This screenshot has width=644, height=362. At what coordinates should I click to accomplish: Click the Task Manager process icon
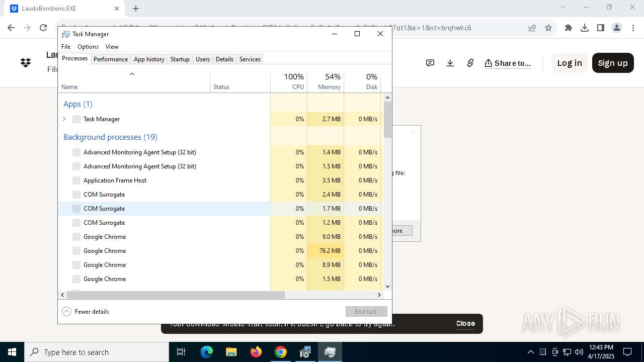[x=76, y=119]
